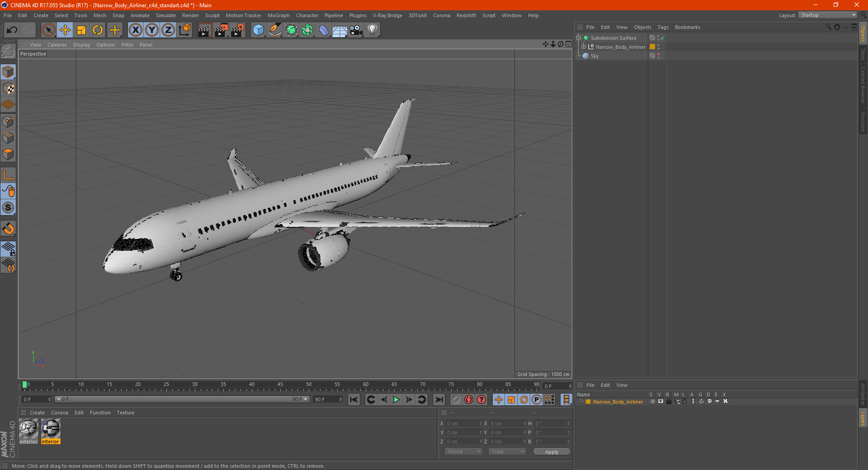Click the Undo arrow icon
This screenshot has height=470, width=868.
12,30
